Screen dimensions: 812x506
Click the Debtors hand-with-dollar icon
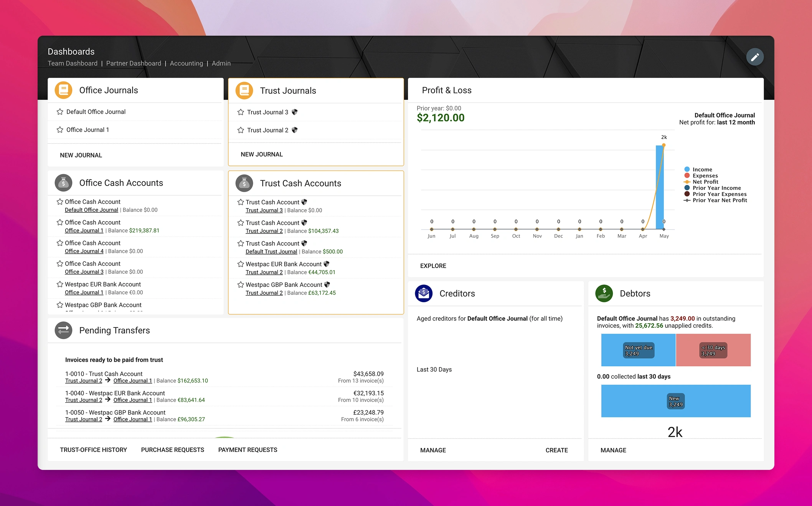[604, 293]
